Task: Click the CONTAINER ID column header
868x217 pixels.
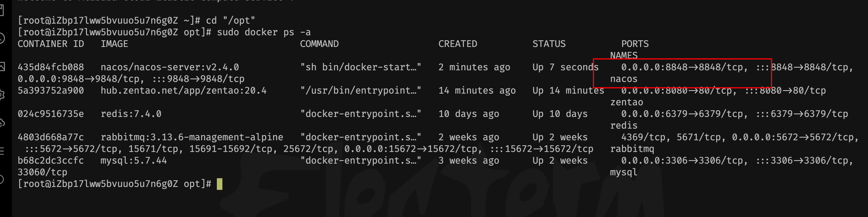Action: click(x=50, y=44)
